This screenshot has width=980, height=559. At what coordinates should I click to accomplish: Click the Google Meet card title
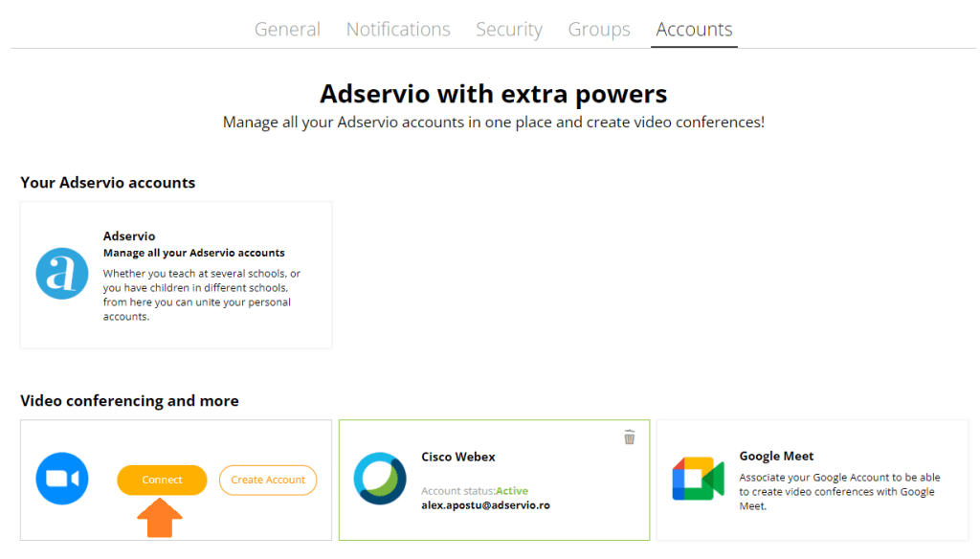coord(776,456)
